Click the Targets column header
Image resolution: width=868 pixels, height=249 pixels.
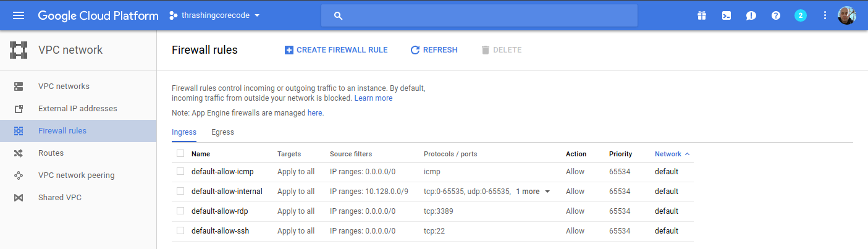click(x=289, y=154)
